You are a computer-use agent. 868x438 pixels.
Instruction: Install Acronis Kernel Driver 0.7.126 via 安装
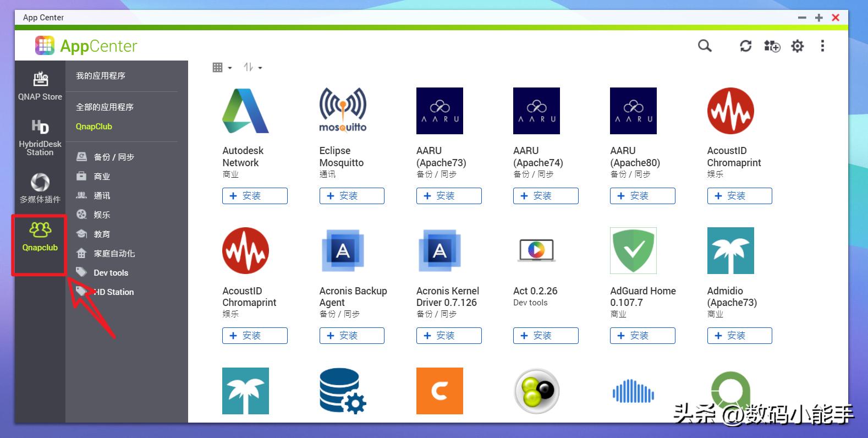coord(449,336)
